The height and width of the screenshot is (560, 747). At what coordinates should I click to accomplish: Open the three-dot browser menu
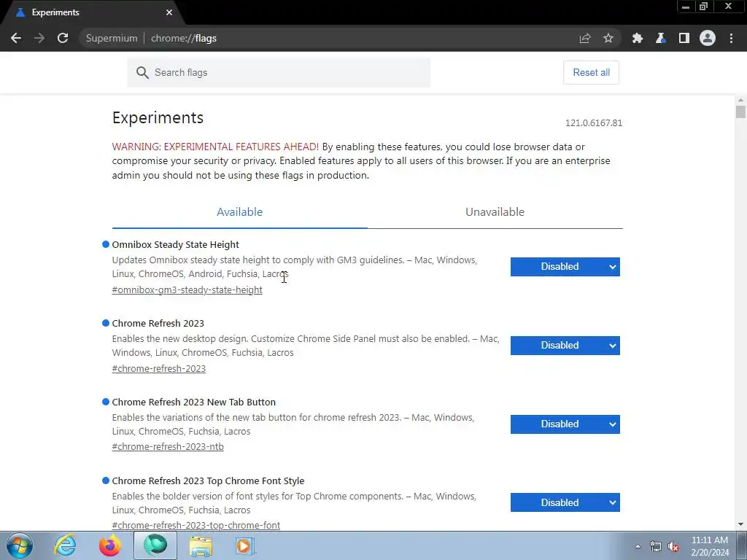[731, 38]
